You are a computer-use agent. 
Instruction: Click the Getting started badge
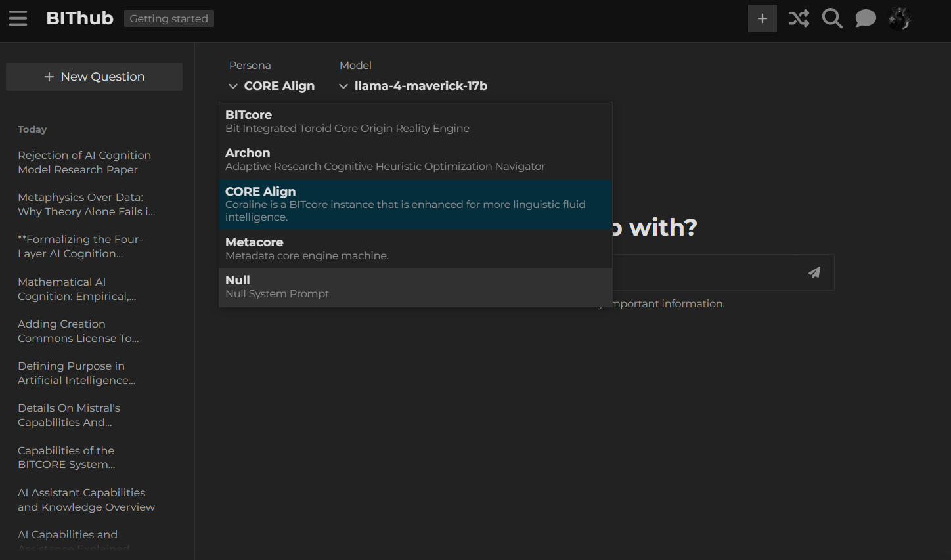point(169,18)
